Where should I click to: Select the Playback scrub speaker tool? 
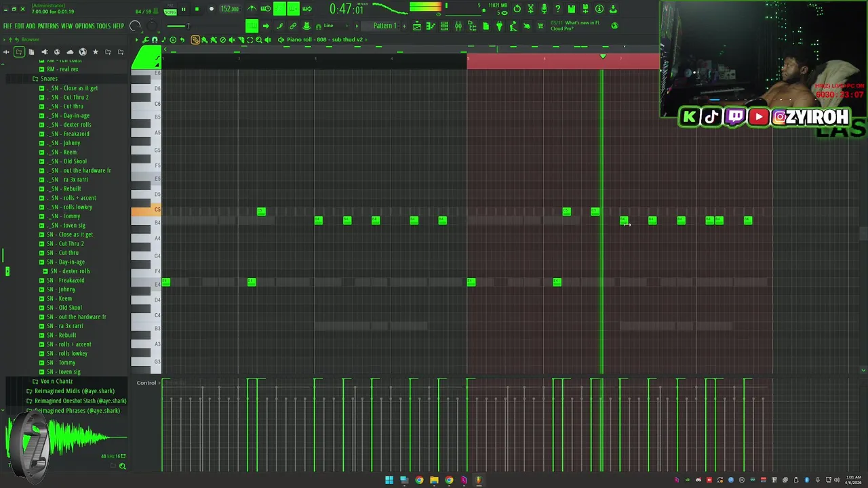[x=268, y=39]
